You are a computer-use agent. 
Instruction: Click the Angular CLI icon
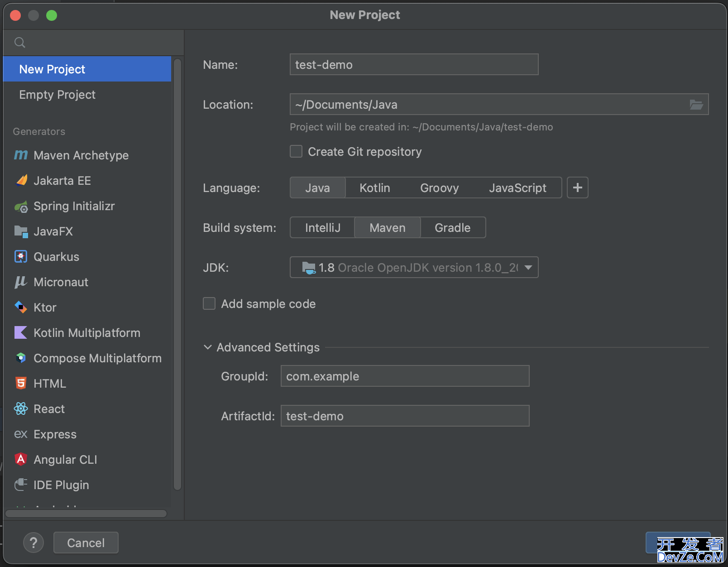(x=21, y=459)
